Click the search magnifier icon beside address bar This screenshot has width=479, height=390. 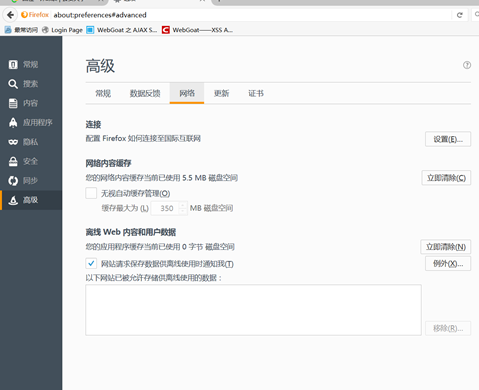pyautogui.click(x=477, y=14)
